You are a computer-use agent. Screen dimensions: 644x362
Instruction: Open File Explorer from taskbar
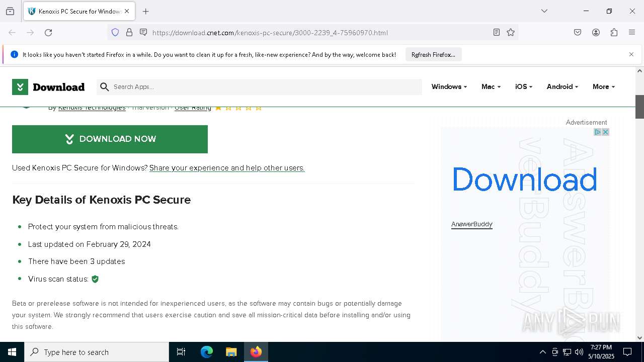231,352
